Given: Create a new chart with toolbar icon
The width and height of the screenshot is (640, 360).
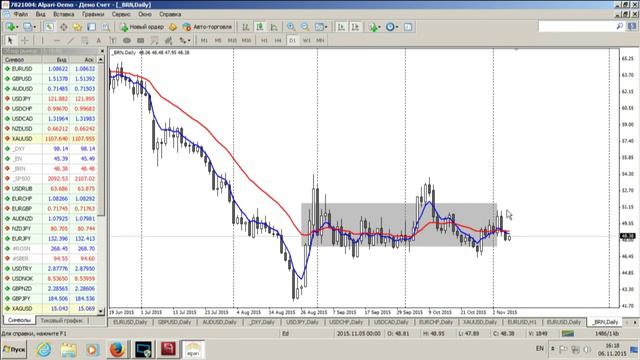Looking at the screenshot, I should click(10, 27).
